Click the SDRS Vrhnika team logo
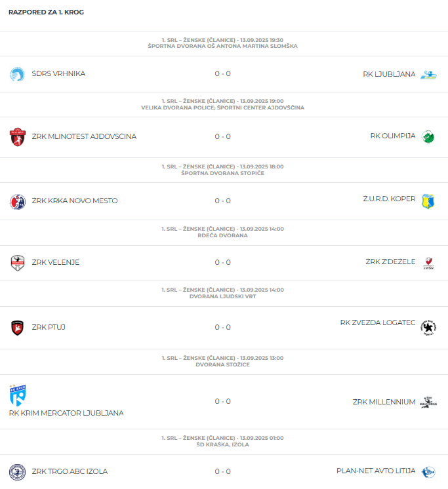Image resolution: width=448 pixels, height=489 pixels. click(x=17, y=74)
